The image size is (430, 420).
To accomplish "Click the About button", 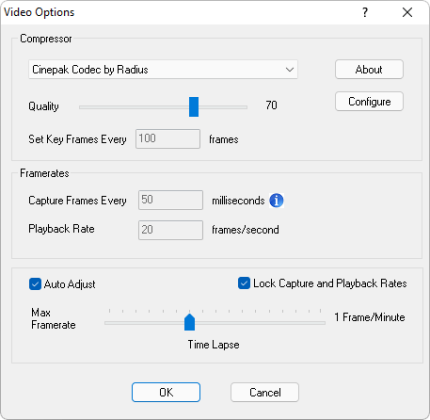I will (369, 69).
